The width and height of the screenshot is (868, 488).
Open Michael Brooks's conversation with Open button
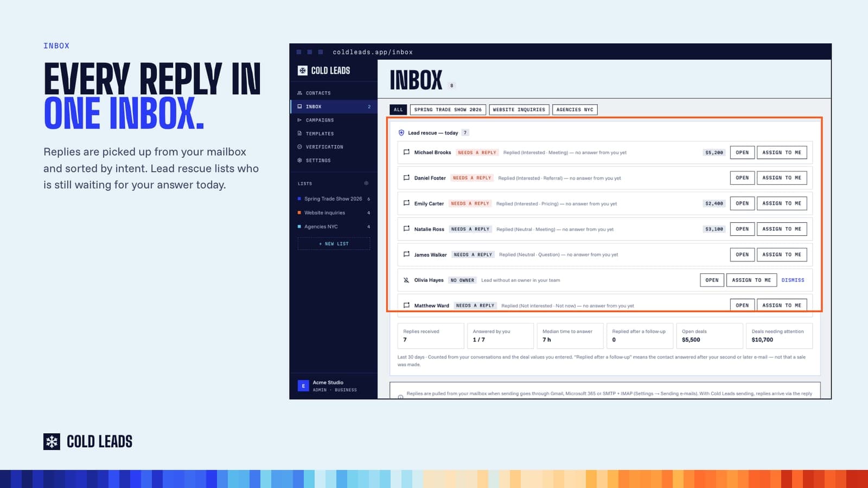742,152
